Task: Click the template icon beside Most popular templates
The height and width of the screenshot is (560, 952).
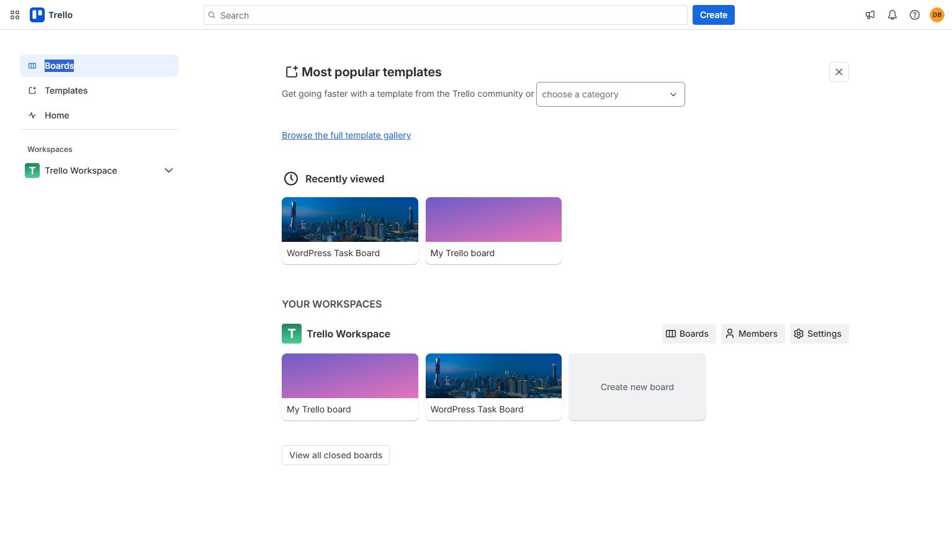Action: tap(291, 72)
